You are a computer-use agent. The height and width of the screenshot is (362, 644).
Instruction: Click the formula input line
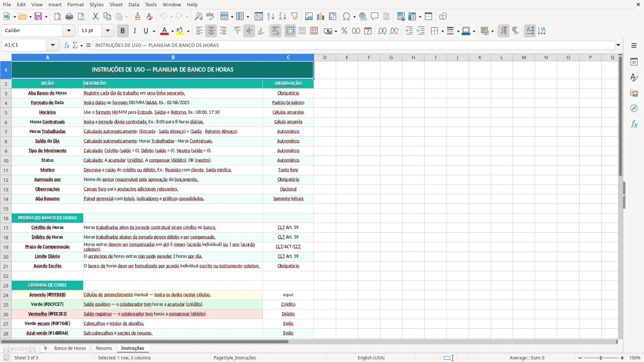click(x=354, y=45)
